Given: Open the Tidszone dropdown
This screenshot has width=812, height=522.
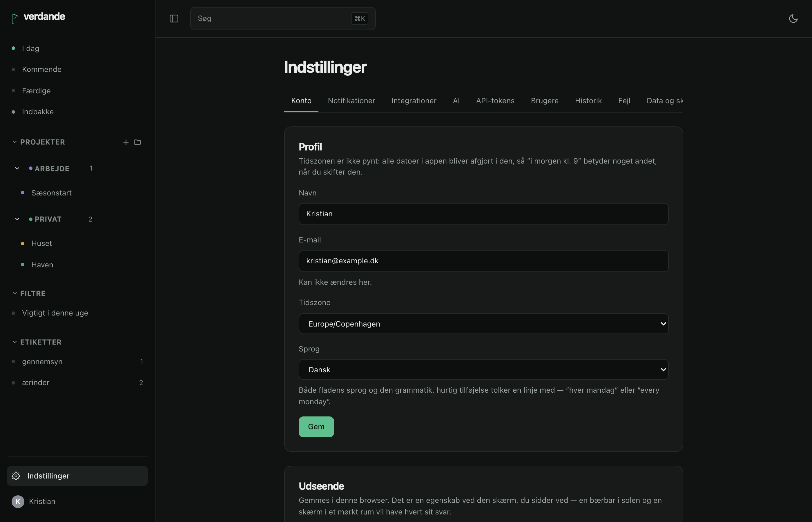Looking at the screenshot, I should click(x=483, y=324).
